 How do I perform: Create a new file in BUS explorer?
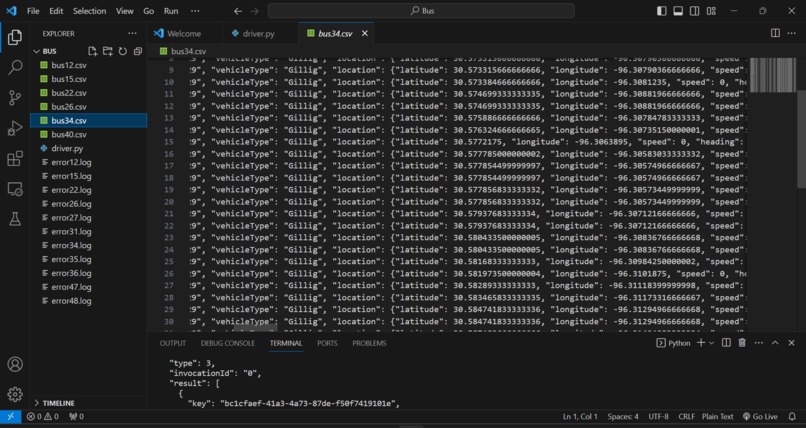92,51
